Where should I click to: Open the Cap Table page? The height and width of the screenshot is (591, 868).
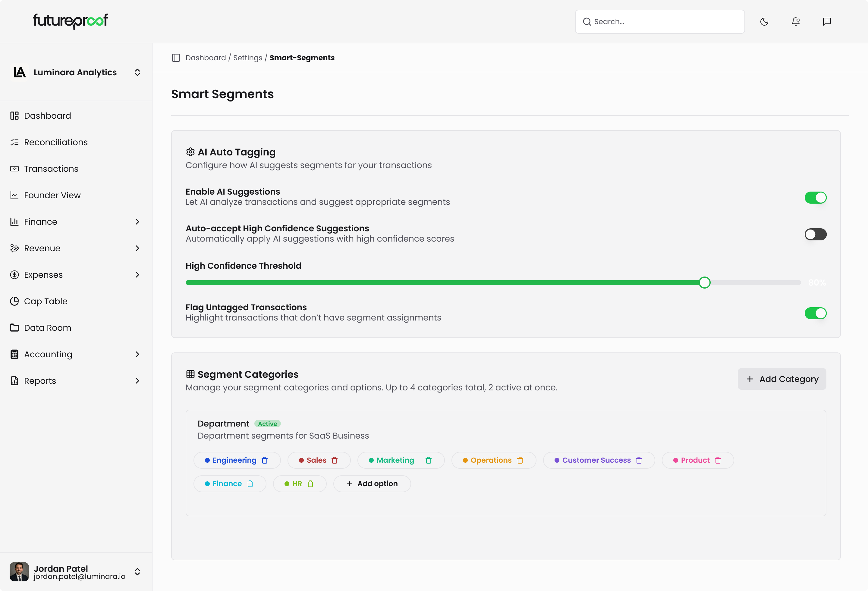point(46,301)
